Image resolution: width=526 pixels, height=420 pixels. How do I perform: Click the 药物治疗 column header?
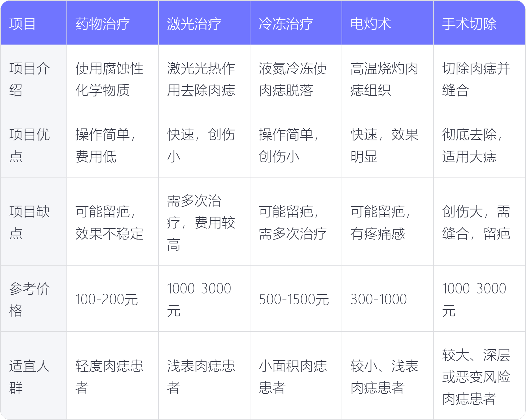point(103,24)
